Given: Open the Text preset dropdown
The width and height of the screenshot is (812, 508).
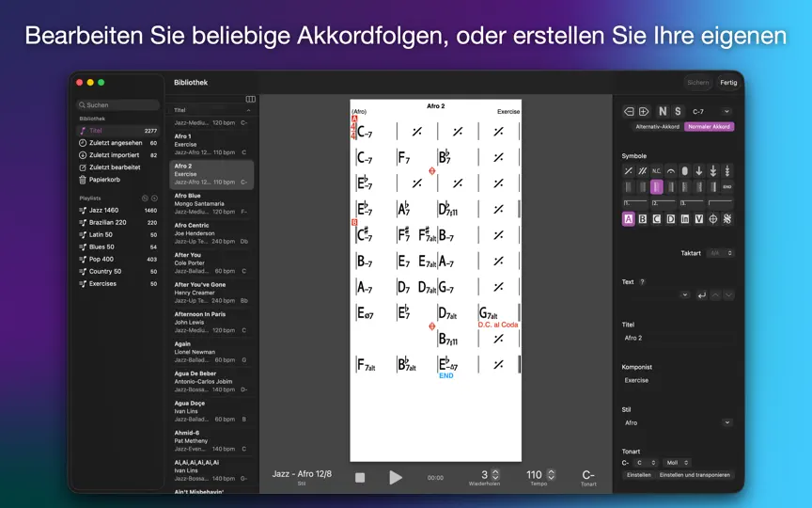Looking at the screenshot, I should pyautogui.click(x=684, y=295).
